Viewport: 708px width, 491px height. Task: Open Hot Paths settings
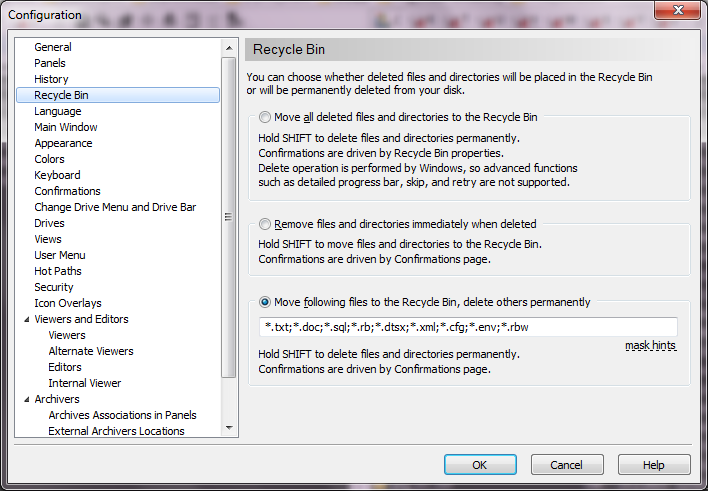[x=58, y=271]
